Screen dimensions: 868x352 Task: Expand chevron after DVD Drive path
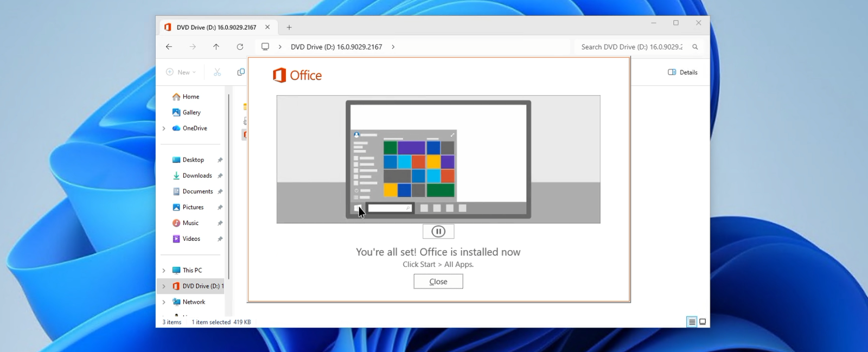[x=393, y=47]
